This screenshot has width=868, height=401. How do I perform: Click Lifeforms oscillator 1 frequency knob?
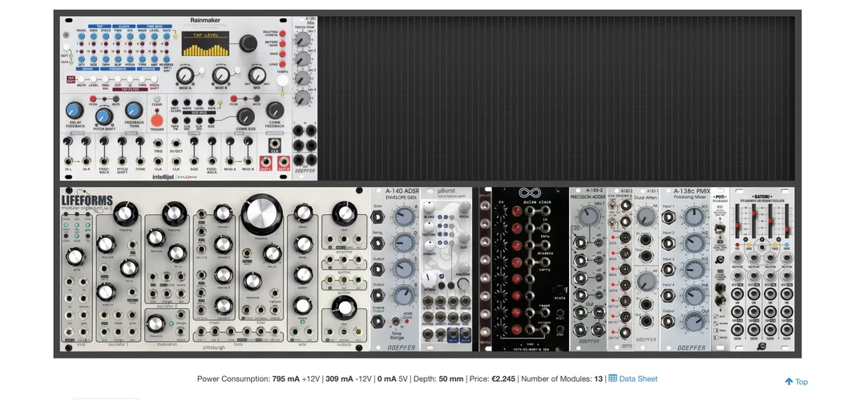click(x=126, y=213)
